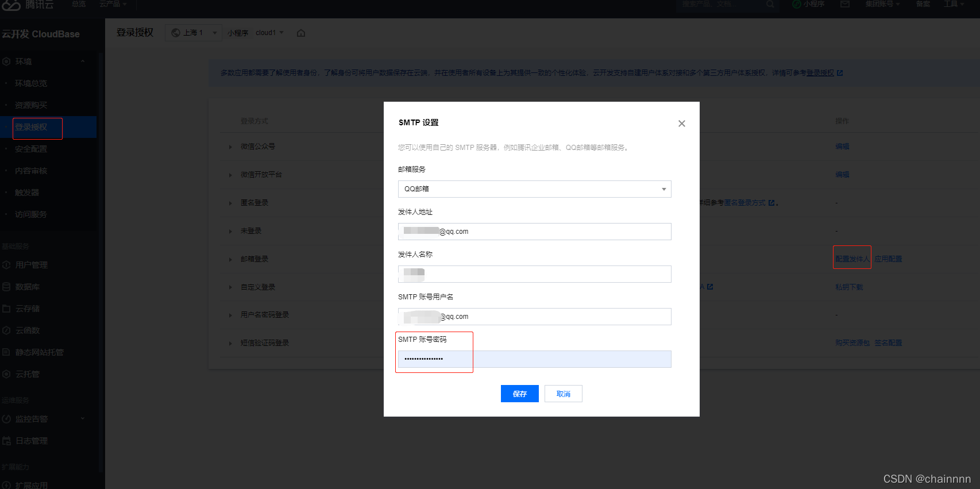This screenshot has height=489, width=980.
Task: Click the home icon next to cloud1
Action: [301, 33]
